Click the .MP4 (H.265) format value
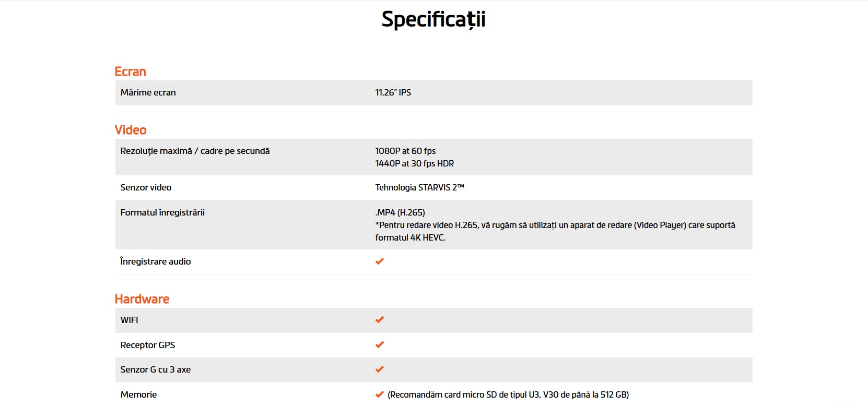Screen dimensions: 868x407 coord(400,212)
